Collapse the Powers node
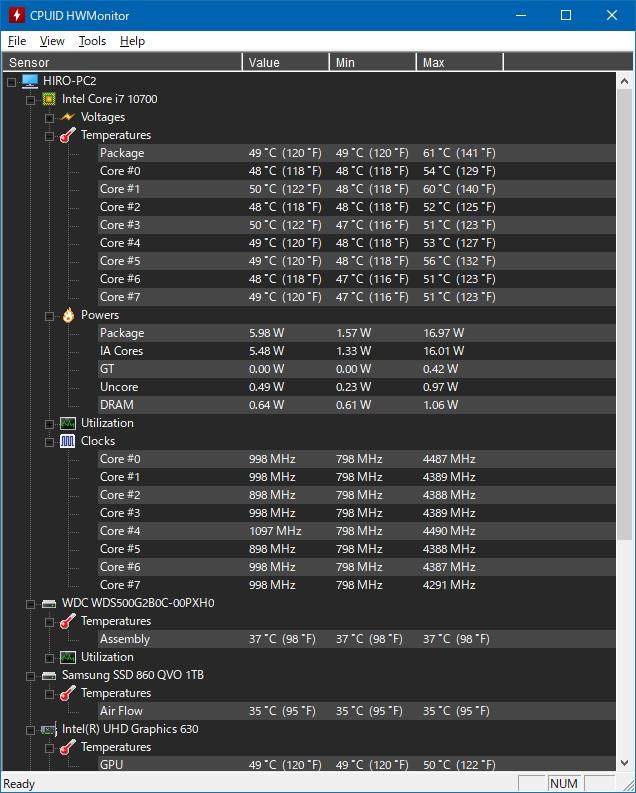 tap(49, 317)
